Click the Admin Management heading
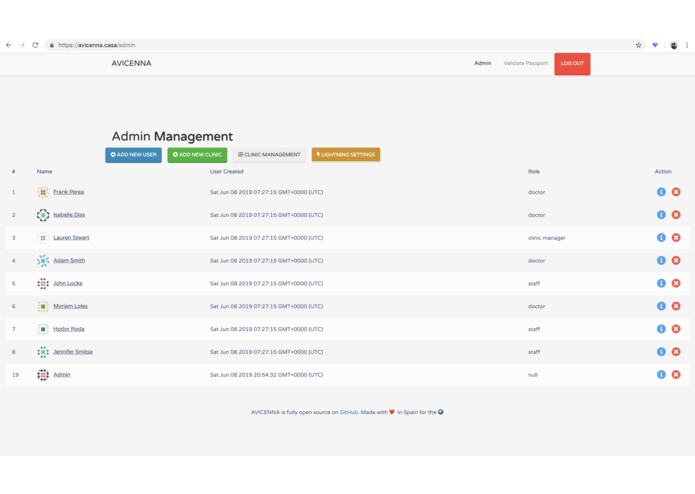695x494 pixels. tap(172, 136)
